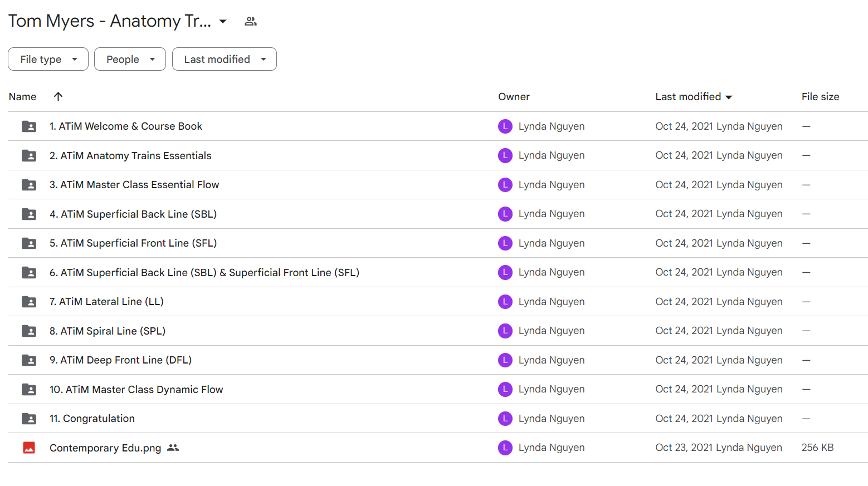Select folder icon for 8. Spiral Line
The height and width of the screenshot is (486, 868).
pos(29,331)
